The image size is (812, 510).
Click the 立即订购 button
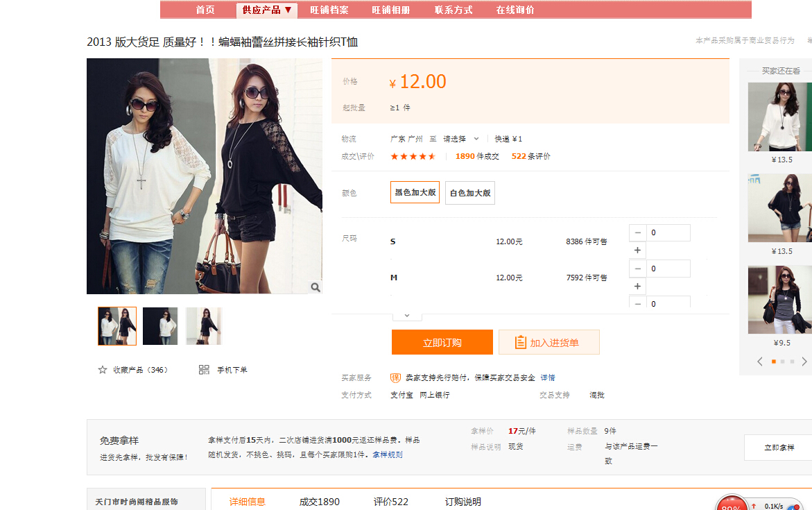pos(442,343)
